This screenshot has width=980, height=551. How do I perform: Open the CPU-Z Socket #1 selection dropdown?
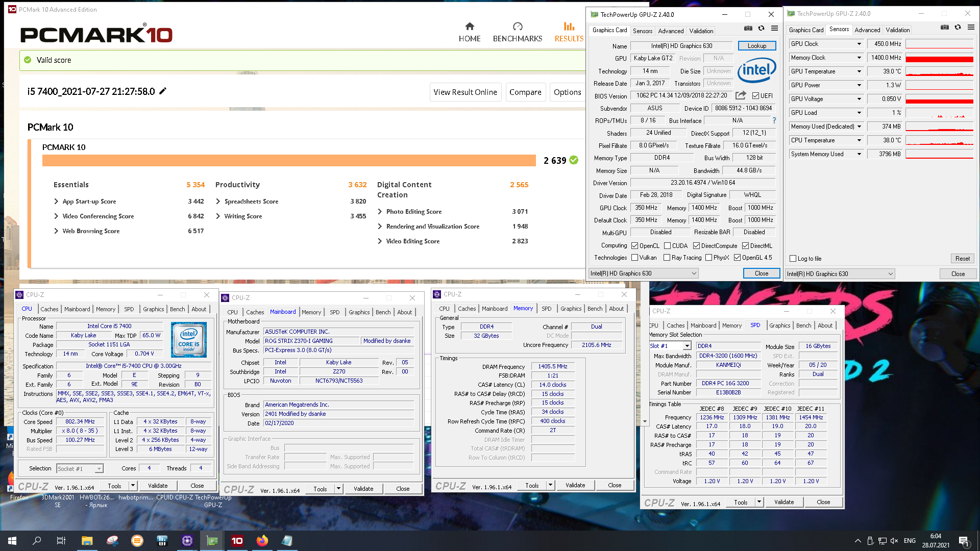tap(80, 468)
